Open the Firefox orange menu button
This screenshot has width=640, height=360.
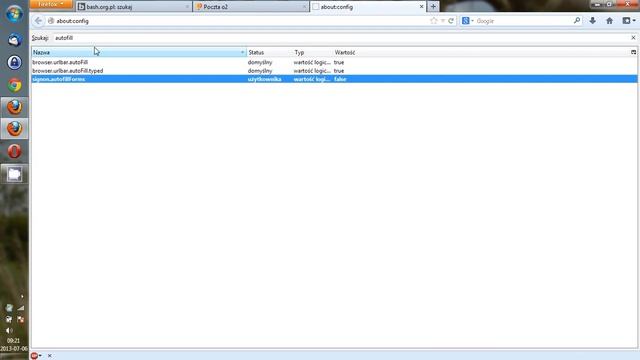pos(51,4)
